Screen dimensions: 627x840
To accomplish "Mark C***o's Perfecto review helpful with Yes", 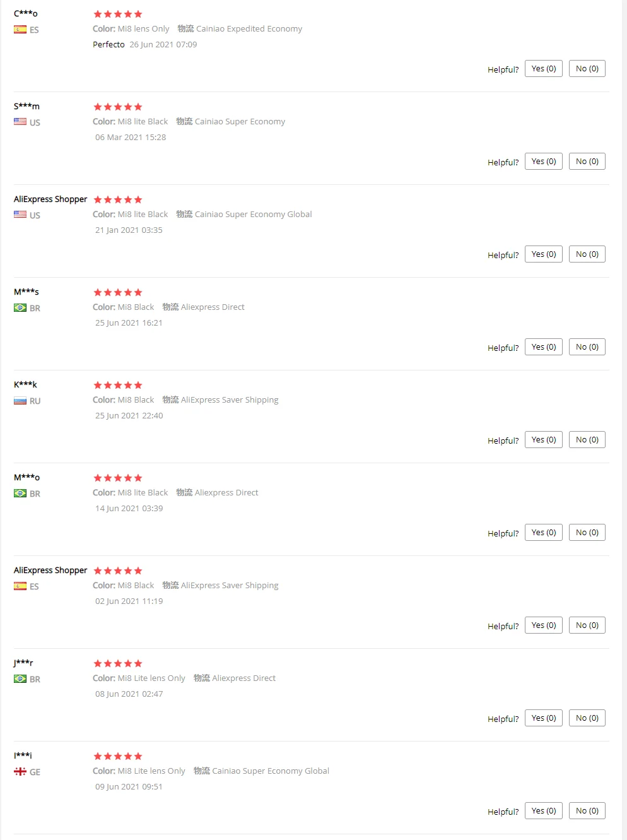I will tap(543, 69).
